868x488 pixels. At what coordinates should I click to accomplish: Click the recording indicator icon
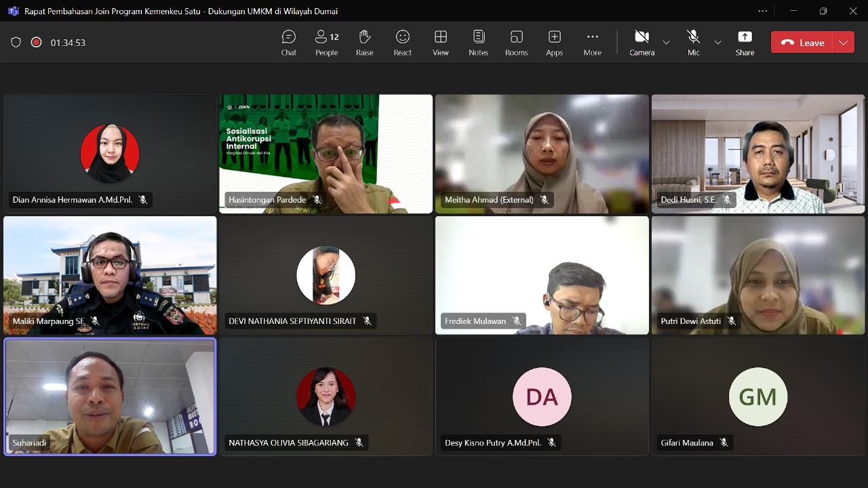click(37, 42)
